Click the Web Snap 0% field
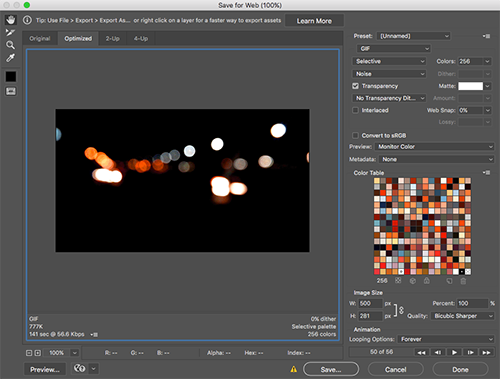This screenshot has width=500, height=379. (x=470, y=110)
